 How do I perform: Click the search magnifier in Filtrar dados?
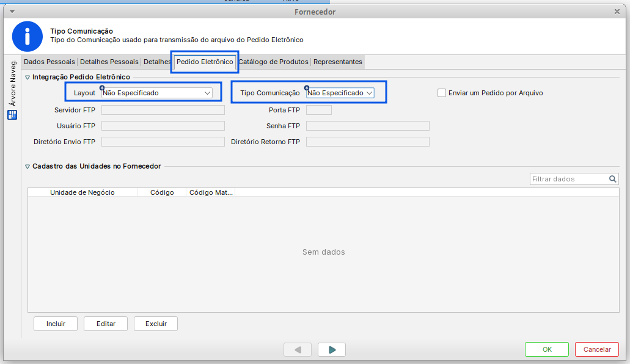(612, 179)
